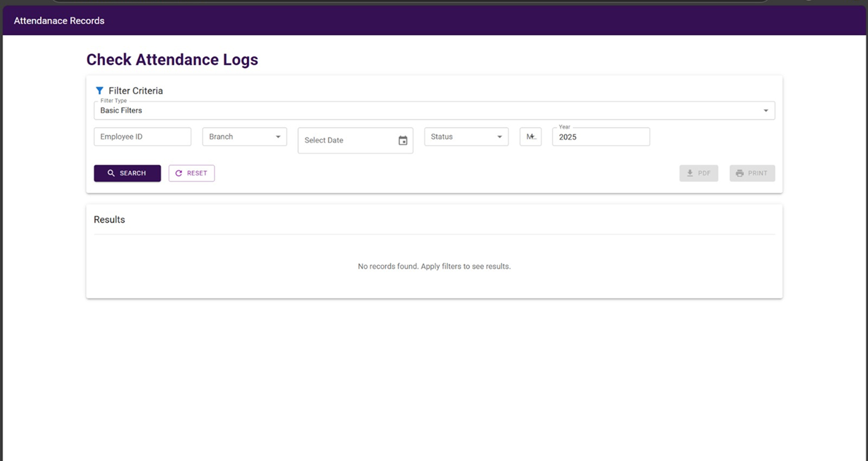Click the magnifier icon in Search button
The width and height of the screenshot is (868, 461).
click(x=111, y=173)
